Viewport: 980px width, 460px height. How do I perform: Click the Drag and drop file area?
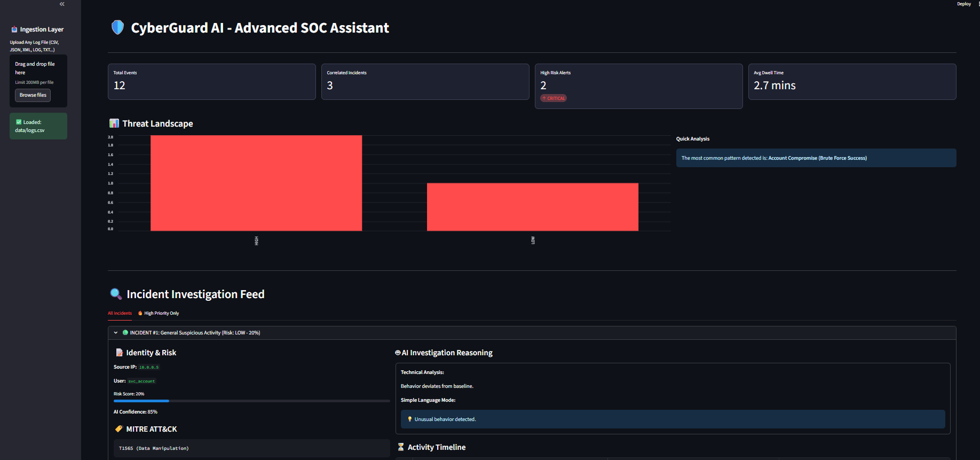point(38,81)
